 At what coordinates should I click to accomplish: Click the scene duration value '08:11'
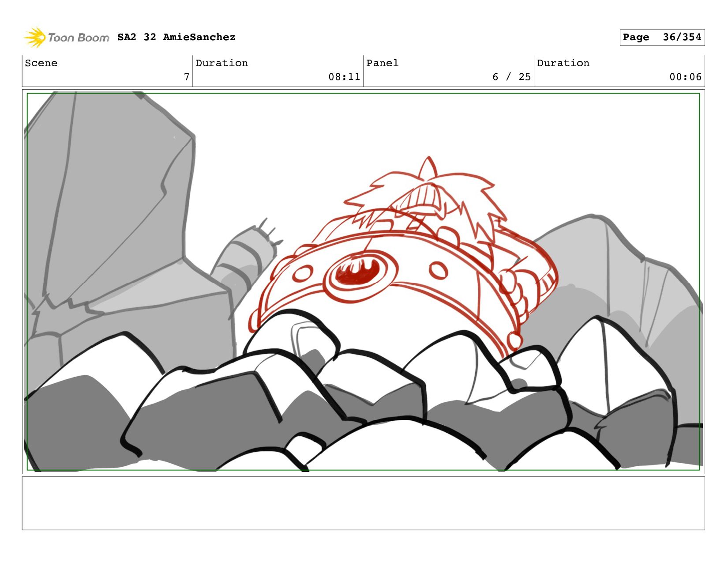pos(344,77)
